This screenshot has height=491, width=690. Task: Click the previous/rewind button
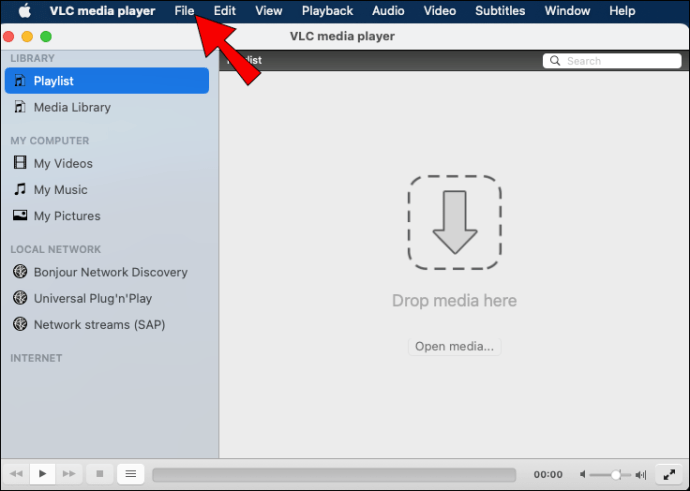16,473
